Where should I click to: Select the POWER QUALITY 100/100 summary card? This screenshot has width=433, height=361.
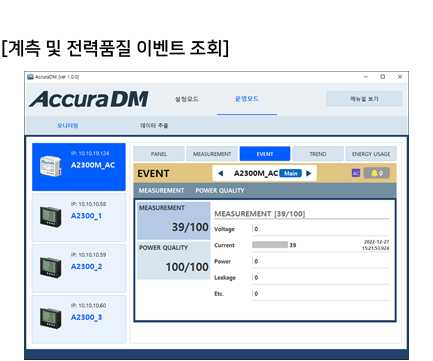click(174, 260)
